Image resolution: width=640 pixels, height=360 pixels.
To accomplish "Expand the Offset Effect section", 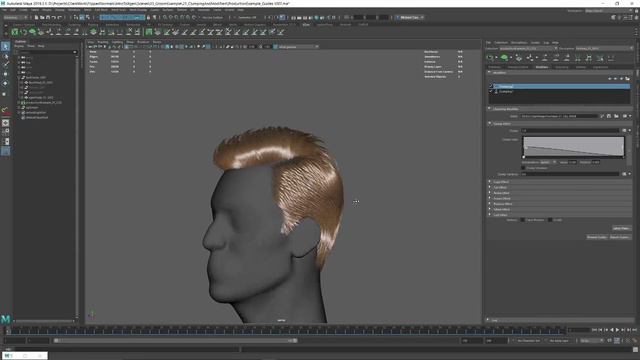I will [x=489, y=209].
